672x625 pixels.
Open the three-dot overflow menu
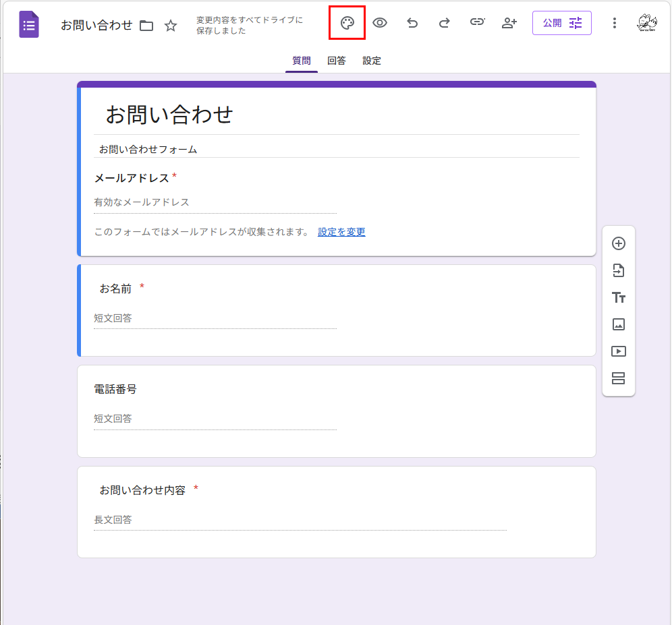615,22
